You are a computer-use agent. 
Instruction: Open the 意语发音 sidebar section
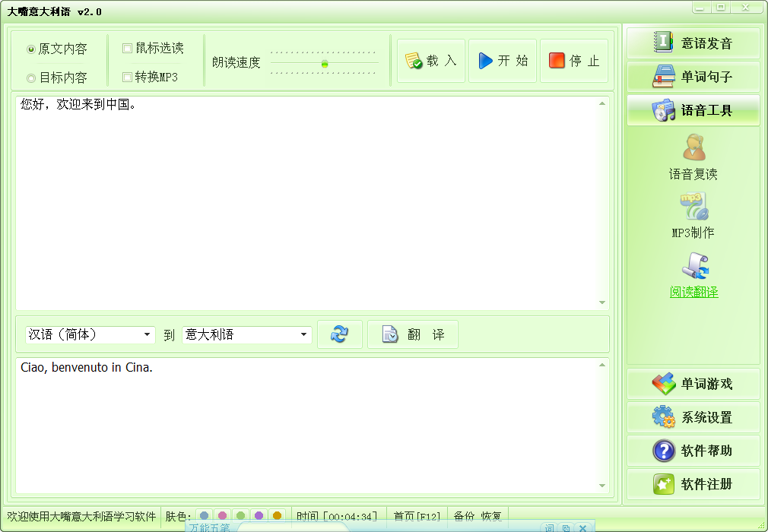pos(693,43)
